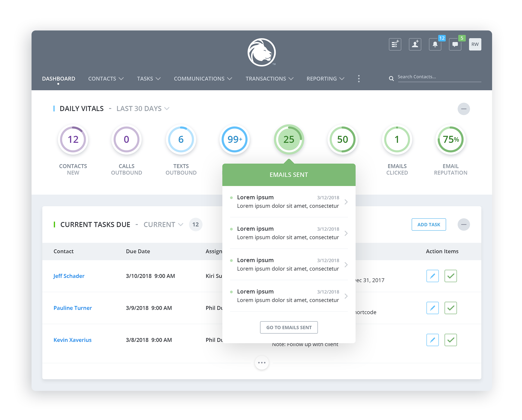Click the lion logo
Viewport: 522px width, 420px height.
262,53
